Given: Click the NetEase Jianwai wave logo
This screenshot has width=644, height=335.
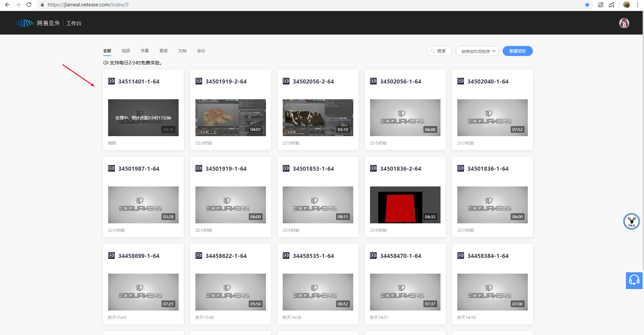Looking at the screenshot, I should coord(25,23).
